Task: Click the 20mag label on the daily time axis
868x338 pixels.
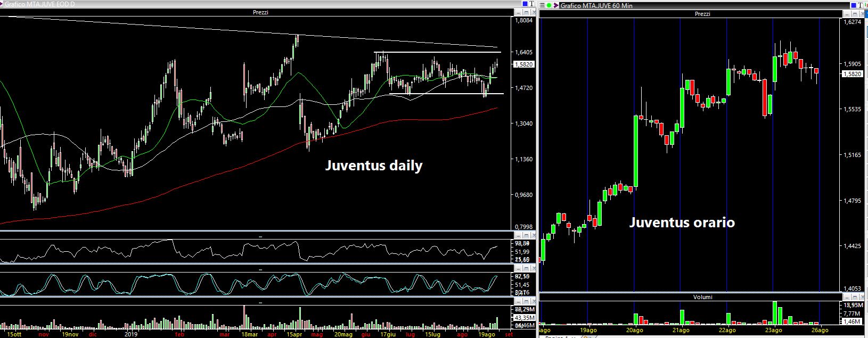Action: [x=343, y=334]
